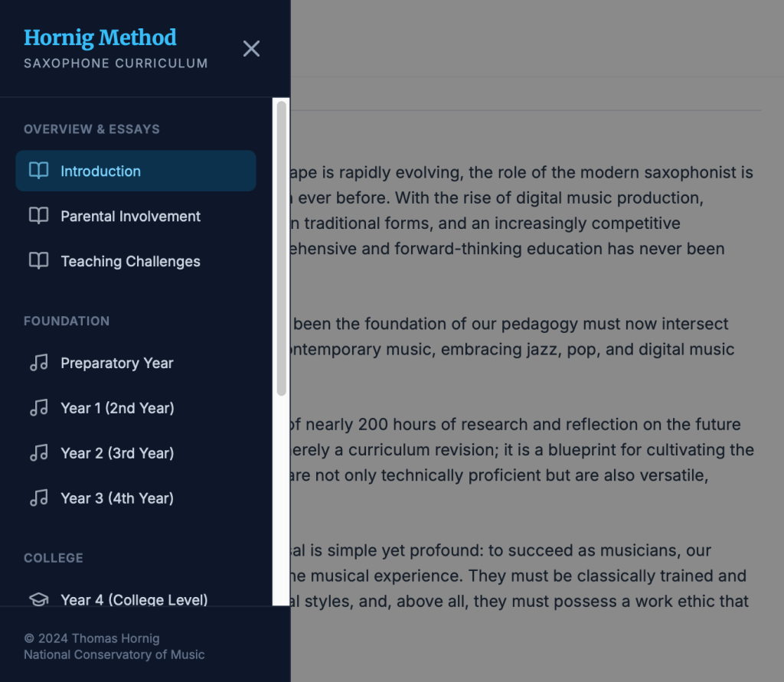Viewport: 784px width, 682px height.
Task: Click the music note icon for Preparatory Year
Action: [x=38, y=363]
